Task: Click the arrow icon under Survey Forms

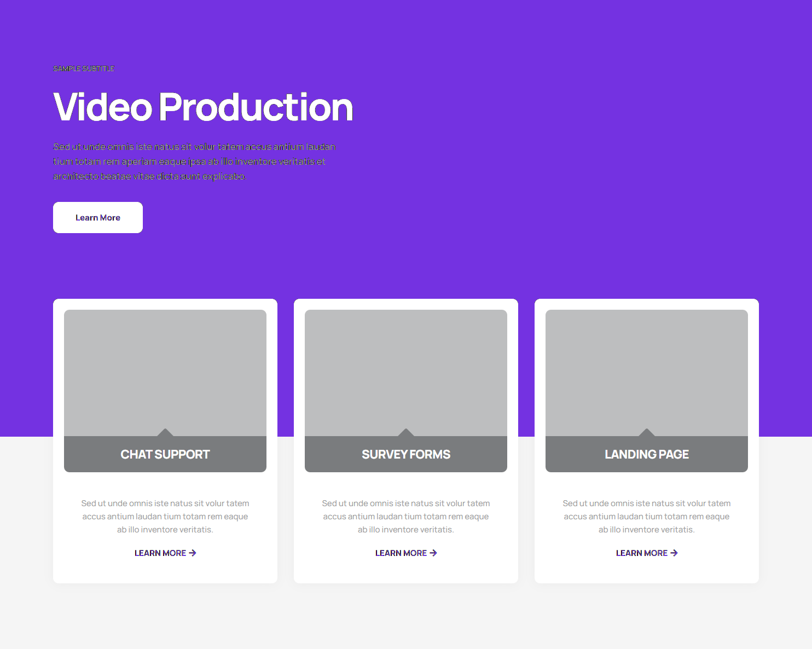Action: point(433,553)
